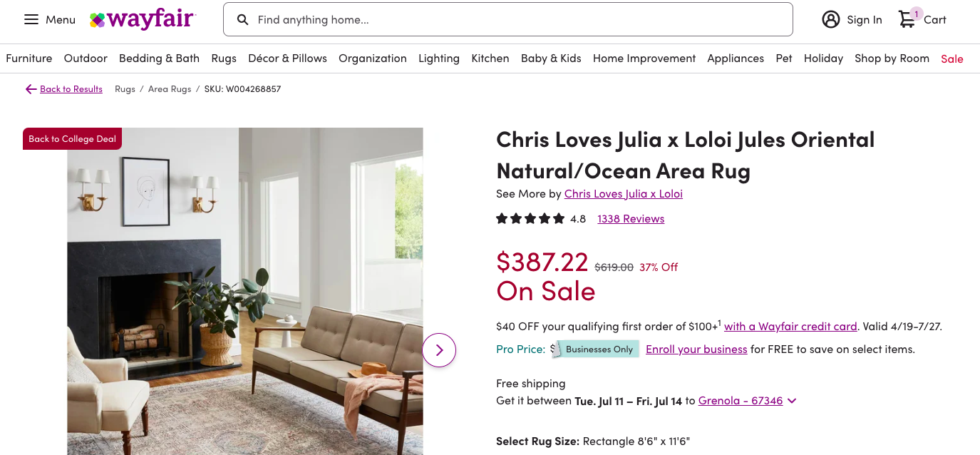Click the five-star rating icons

click(530, 219)
